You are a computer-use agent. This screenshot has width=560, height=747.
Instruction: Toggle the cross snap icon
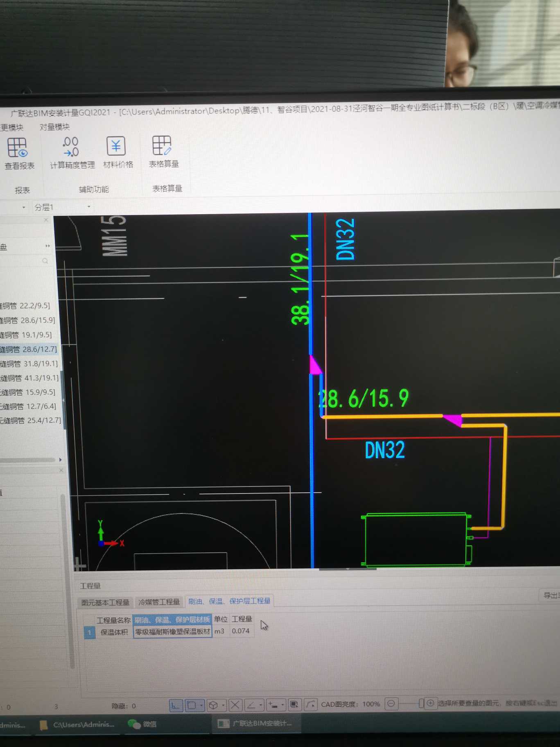click(x=235, y=705)
